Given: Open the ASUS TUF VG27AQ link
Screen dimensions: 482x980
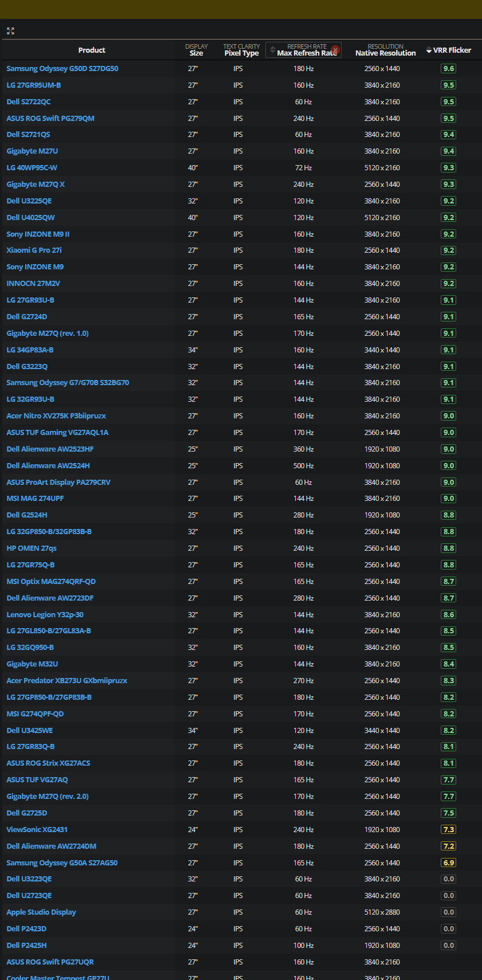Looking at the screenshot, I should point(37,779).
